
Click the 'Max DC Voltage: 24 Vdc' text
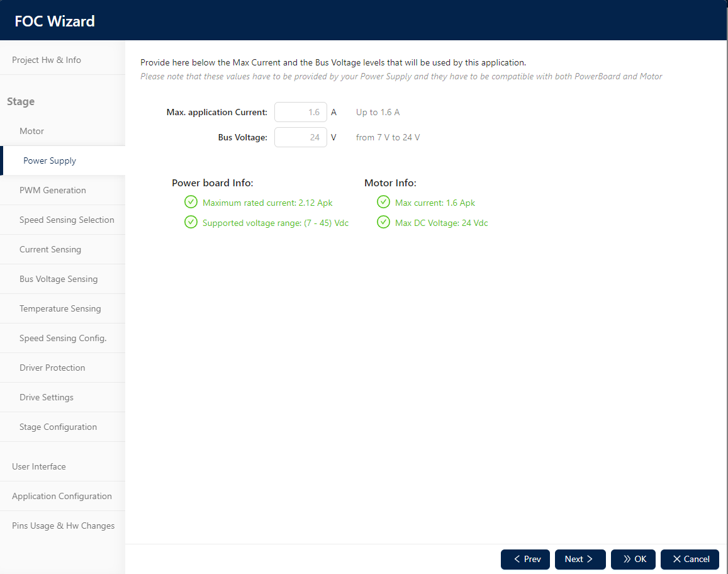click(441, 223)
